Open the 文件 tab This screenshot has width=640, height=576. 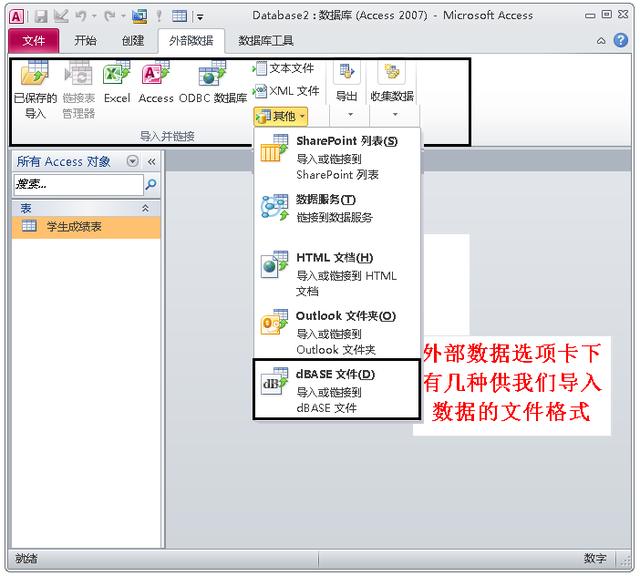click(34, 41)
